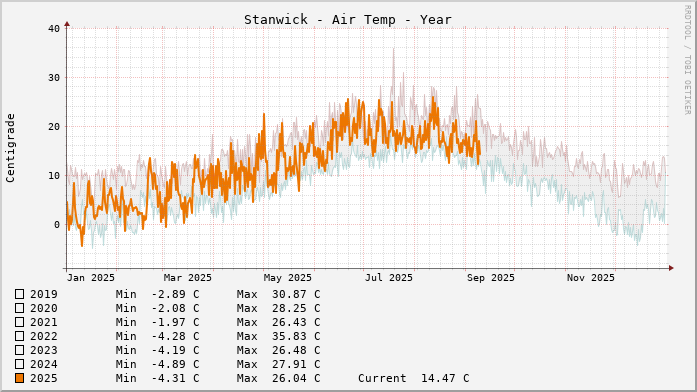Click the 2021 legend color box
The image size is (697, 392).
[20, 322]
